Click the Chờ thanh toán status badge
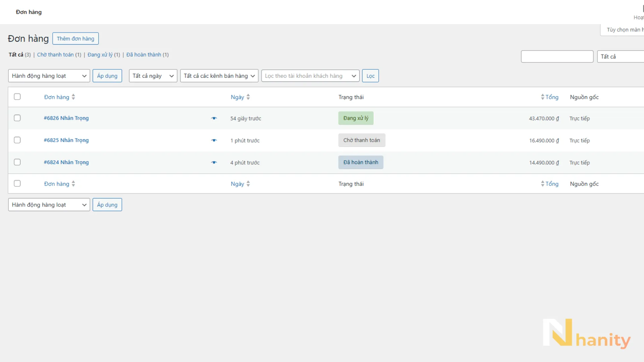The image size is (644, 362). 362,140
